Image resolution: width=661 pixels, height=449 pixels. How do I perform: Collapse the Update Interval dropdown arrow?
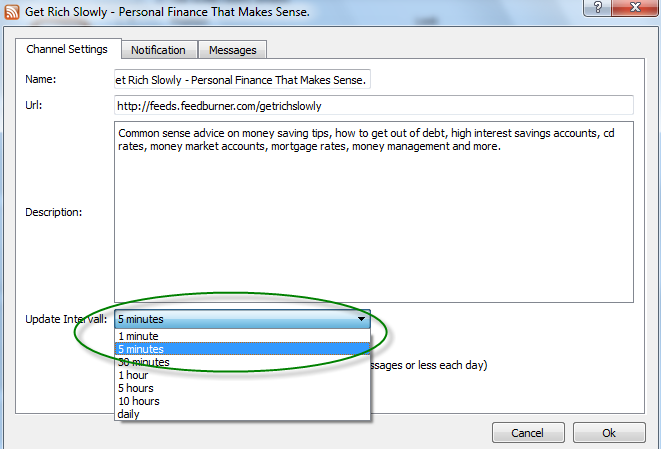coord(360,320)
